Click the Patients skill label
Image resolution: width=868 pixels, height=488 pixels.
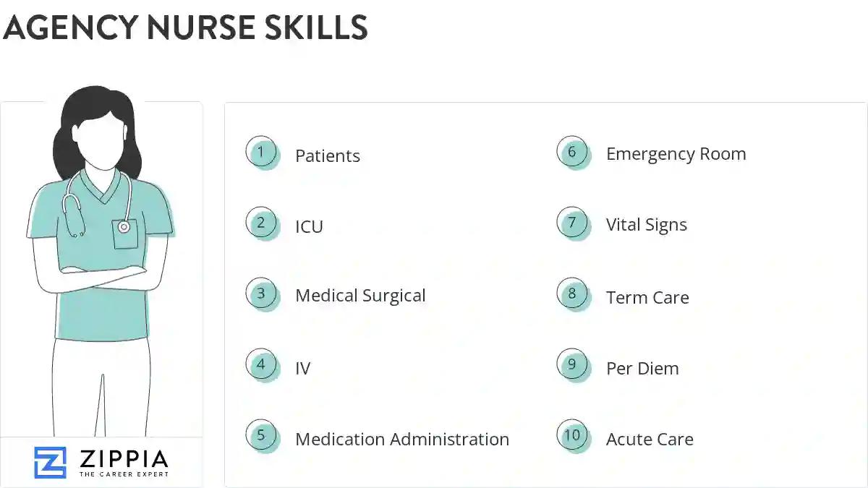click(327, 156)
